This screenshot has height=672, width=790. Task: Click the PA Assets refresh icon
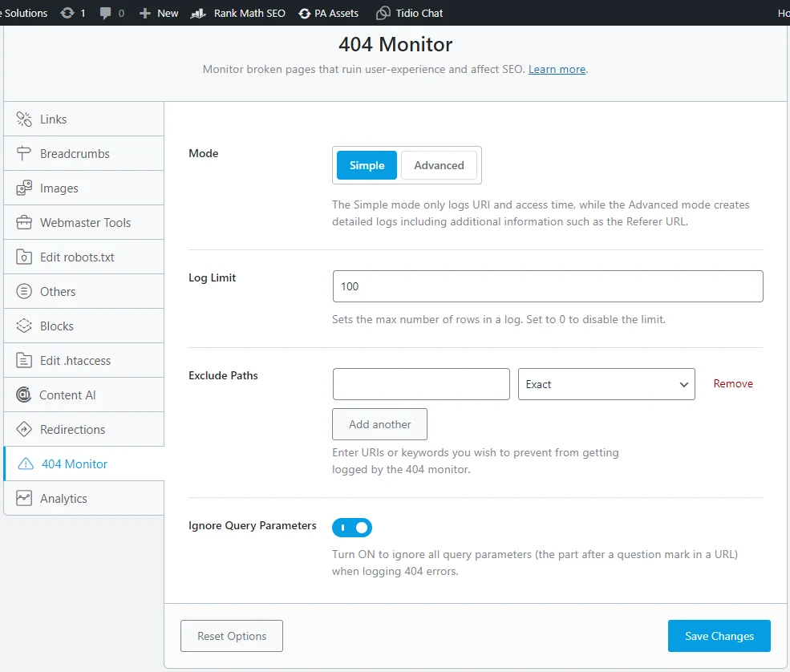click(x=304, y=14)
